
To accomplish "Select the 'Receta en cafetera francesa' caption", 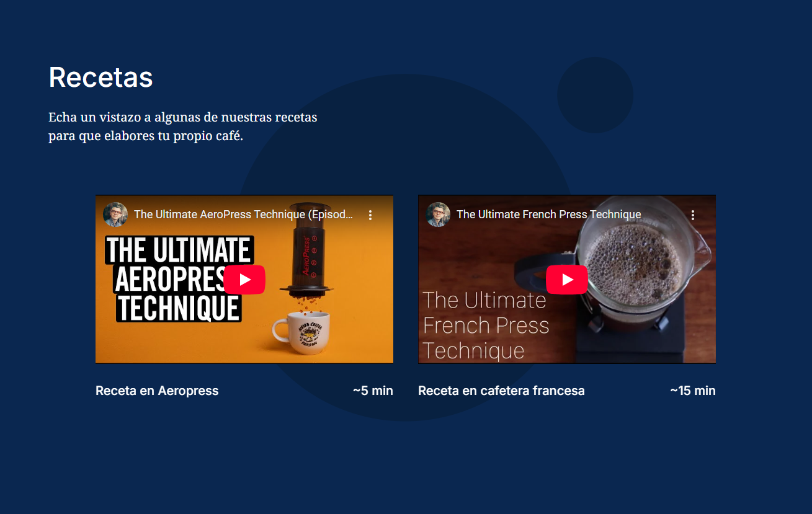I will (501, 391).
